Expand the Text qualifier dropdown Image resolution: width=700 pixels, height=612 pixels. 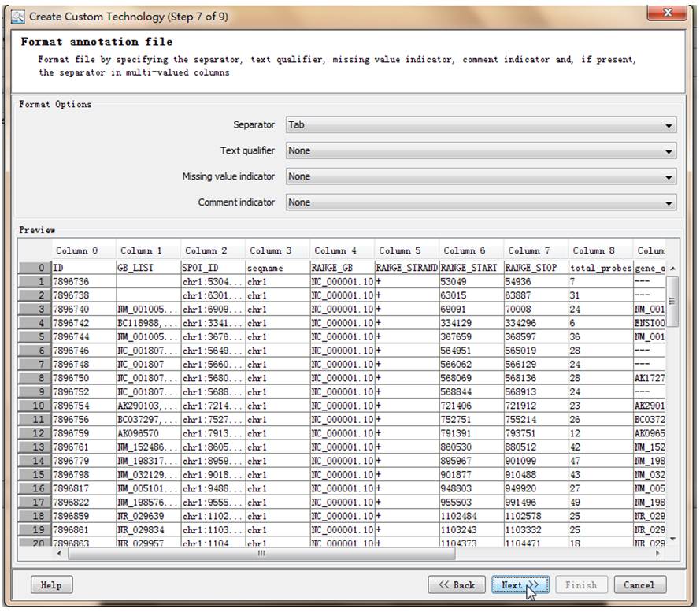click(x=480, y=151)
